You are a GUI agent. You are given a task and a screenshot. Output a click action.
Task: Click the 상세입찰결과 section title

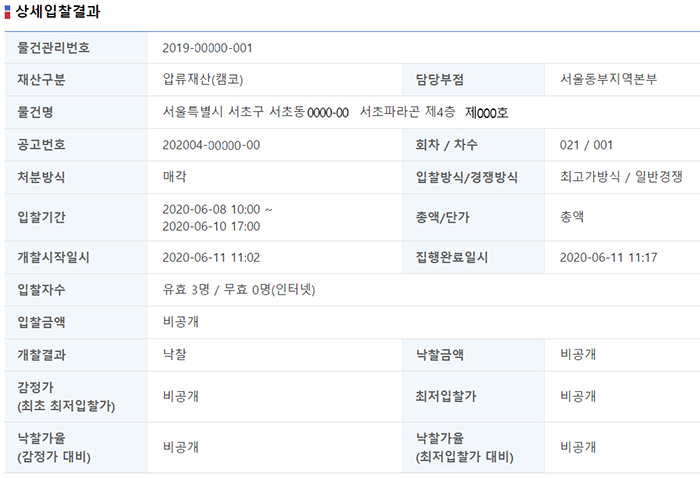pyautogui.click(x=57, y=13)
